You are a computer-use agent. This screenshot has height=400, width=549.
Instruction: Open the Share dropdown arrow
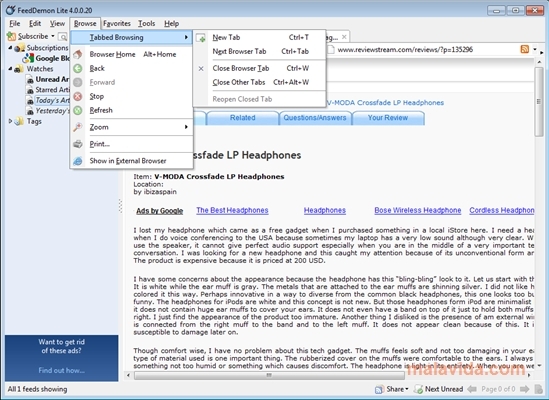(407, 389)
